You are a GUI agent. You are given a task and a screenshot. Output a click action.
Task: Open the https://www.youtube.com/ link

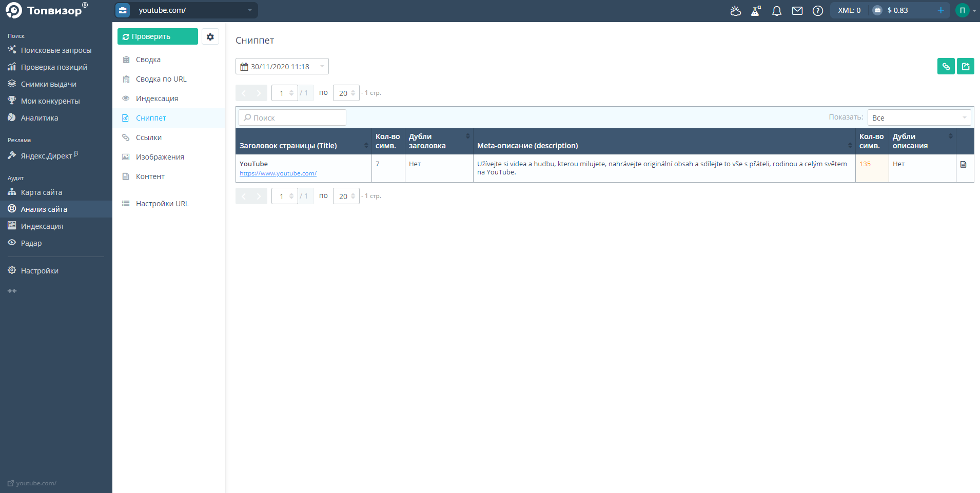[x=278, y=173]
